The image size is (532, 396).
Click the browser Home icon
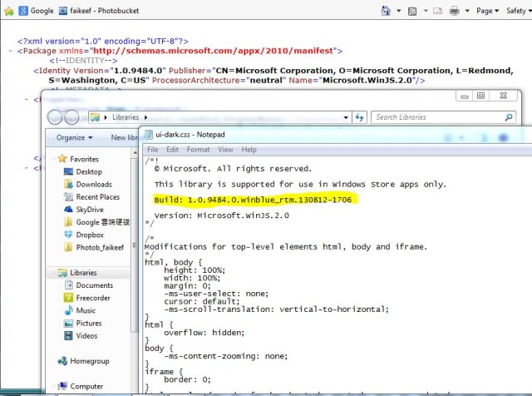(386, 11)
